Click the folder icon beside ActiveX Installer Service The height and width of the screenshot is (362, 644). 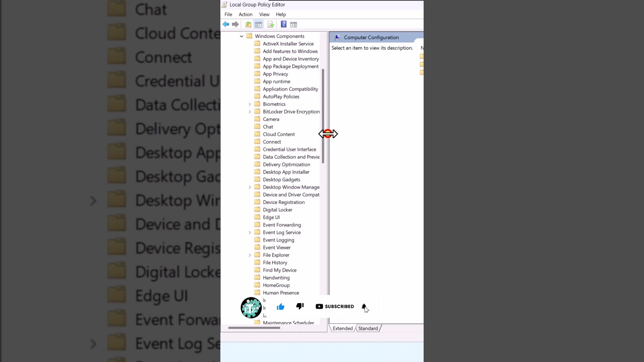(257, 44)
